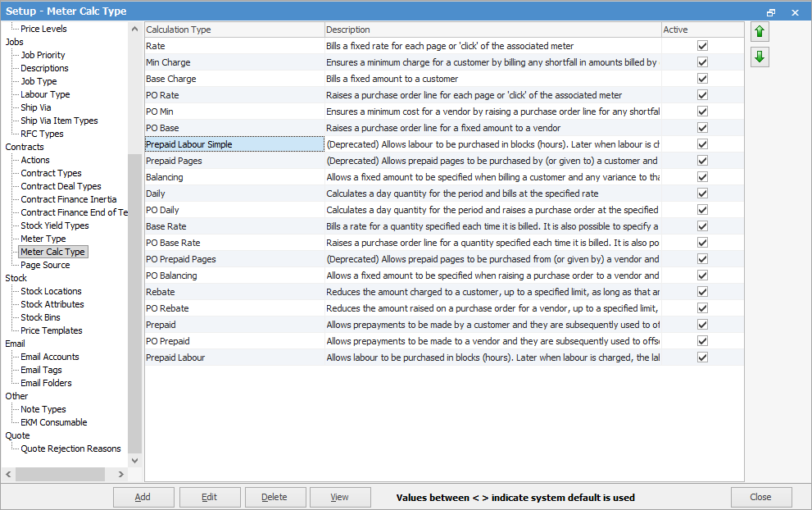Click the View button
The width and height of the screenshot is (812, 510).
pyautogui.click(x=340, y=497)
